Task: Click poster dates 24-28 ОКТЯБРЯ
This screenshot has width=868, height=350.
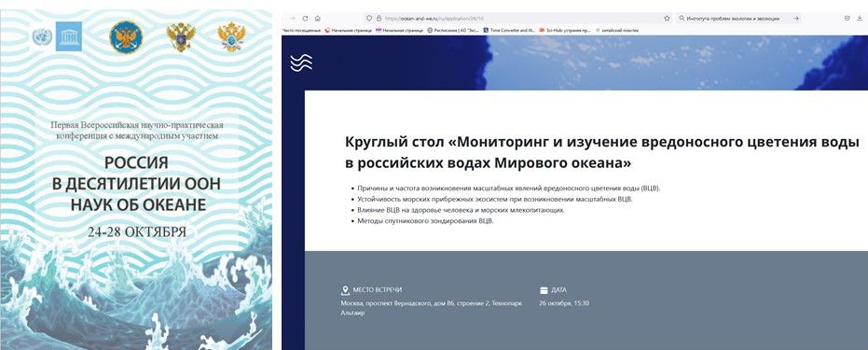Action: pyautogui.click(x=137, y=231)
